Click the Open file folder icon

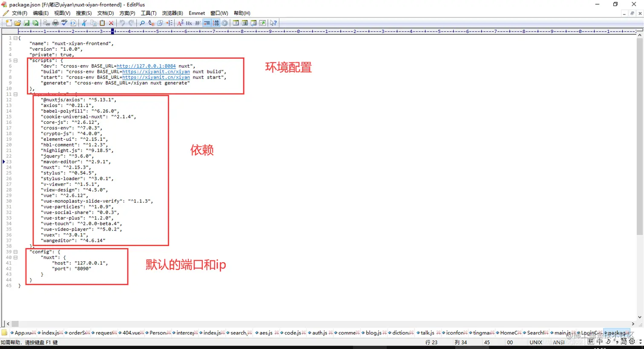coord(17,23)
